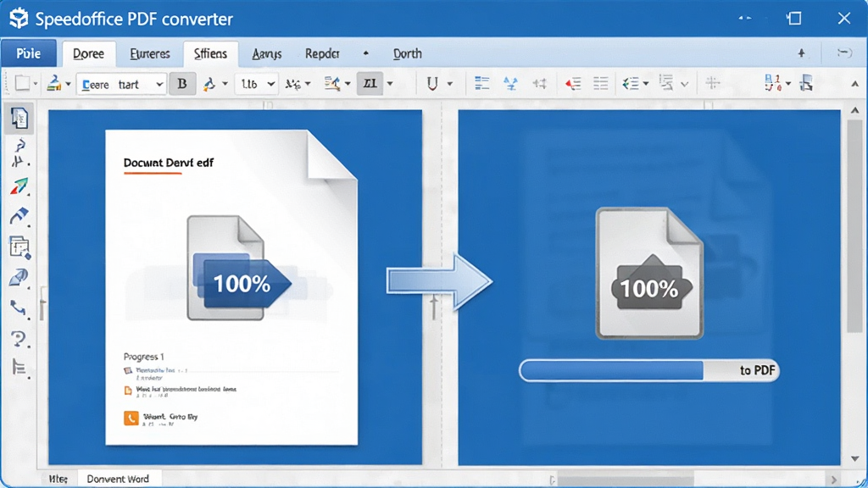Click the align left paragraph icon
Viewport: 868px width, 488px height.
pyautogui.click(x=481, y=84)
